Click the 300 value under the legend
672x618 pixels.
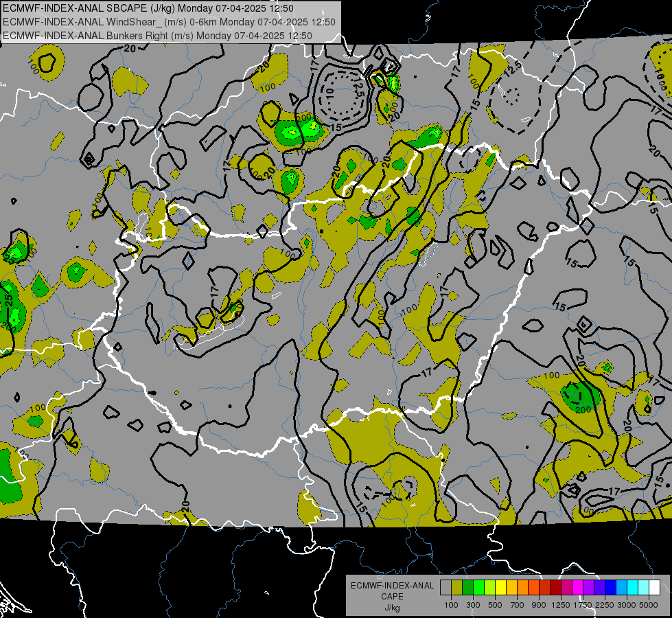[473, 605]
